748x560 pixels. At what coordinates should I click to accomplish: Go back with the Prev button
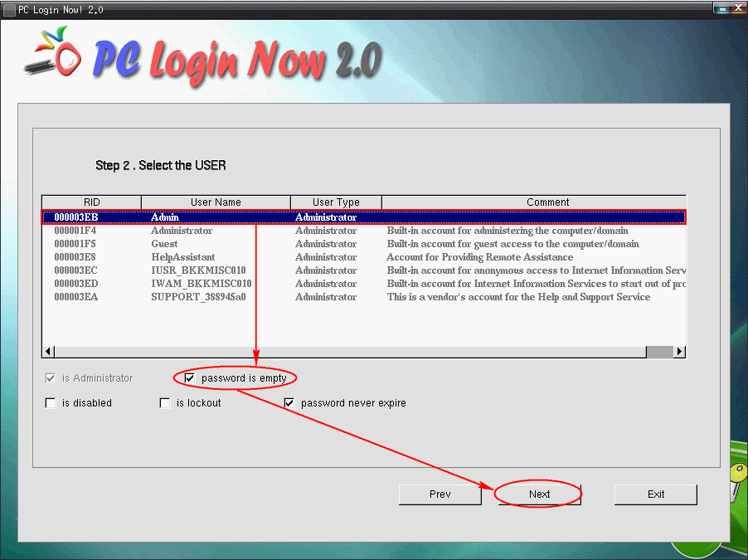(440, 494)
